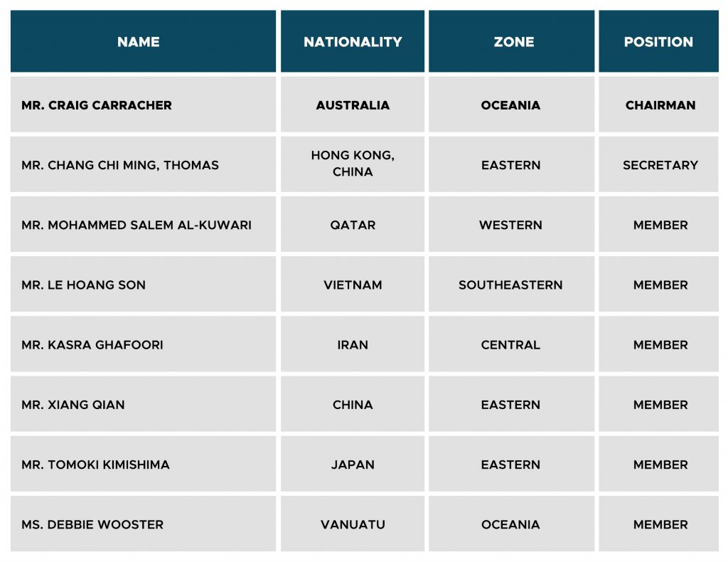Click the NATIONALITY column header

353,41
